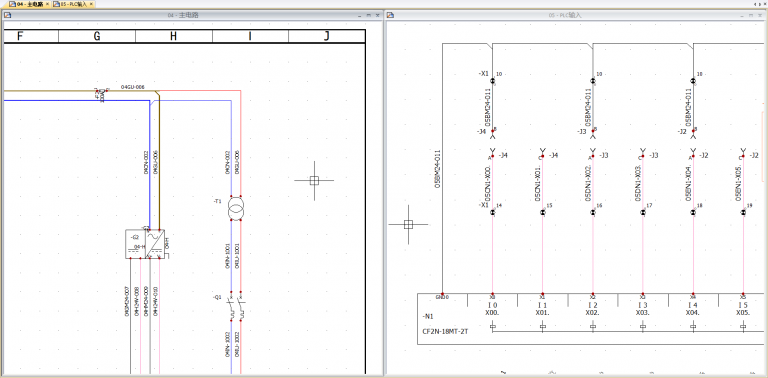
Task: Select the -X1 terminal 10 symbol
Action: pos(493,80)
